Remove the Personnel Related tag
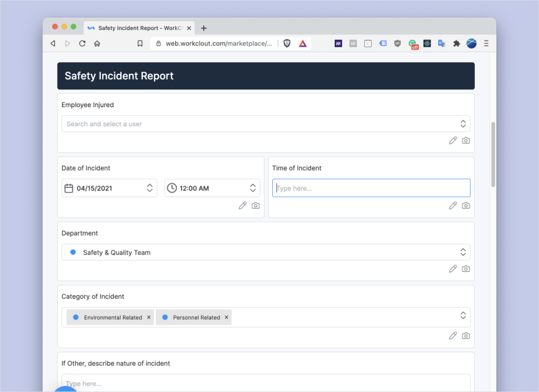This screenshot has width=539, height=392. 226,317
